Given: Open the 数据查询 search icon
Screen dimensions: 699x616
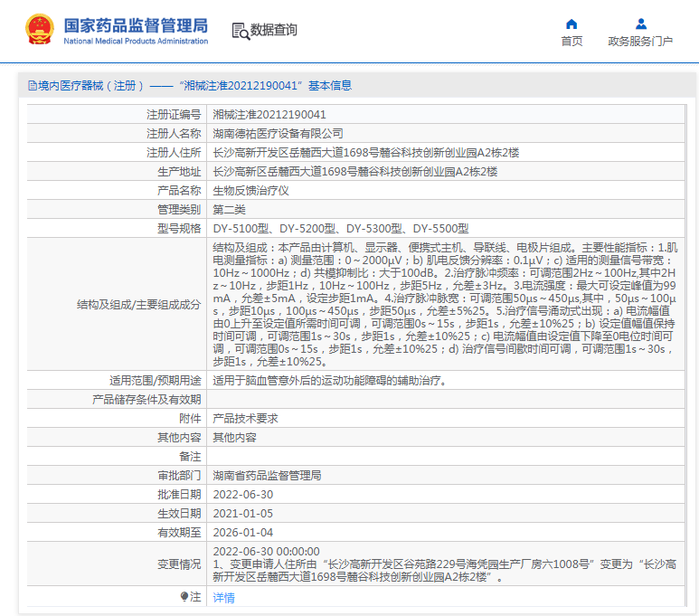Looking at the screenshot, I should [x=241, y=32].
